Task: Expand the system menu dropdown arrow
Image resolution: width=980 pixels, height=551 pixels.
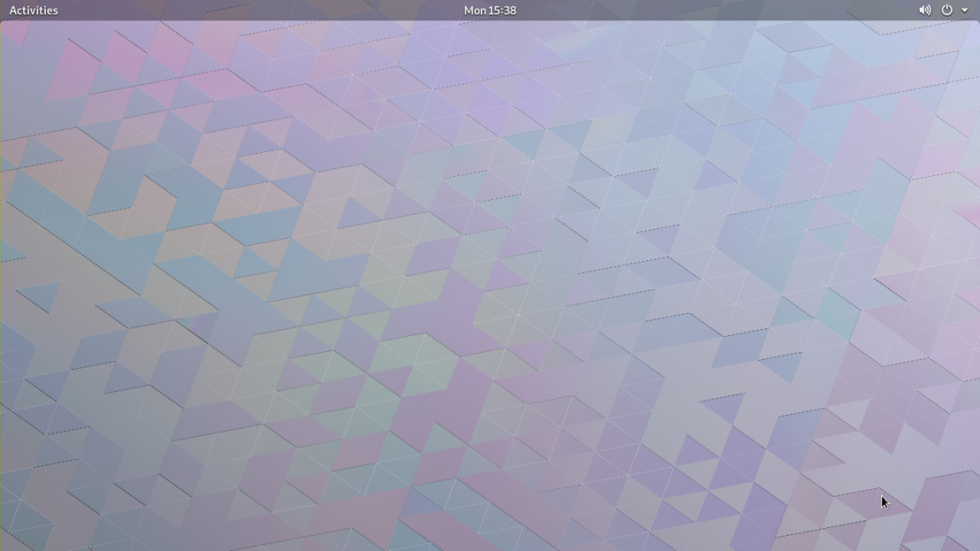Action: click(965, 10)
